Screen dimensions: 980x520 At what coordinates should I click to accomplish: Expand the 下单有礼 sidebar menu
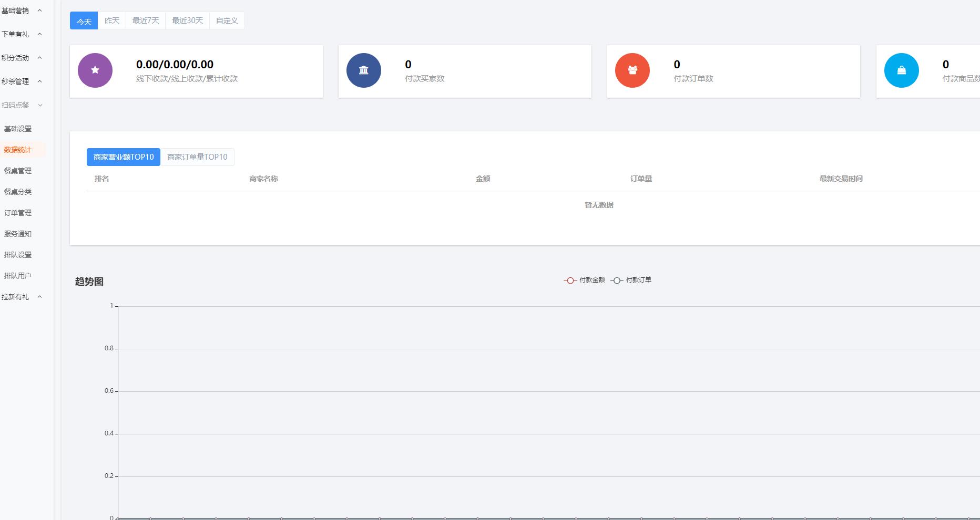[22, 34]
